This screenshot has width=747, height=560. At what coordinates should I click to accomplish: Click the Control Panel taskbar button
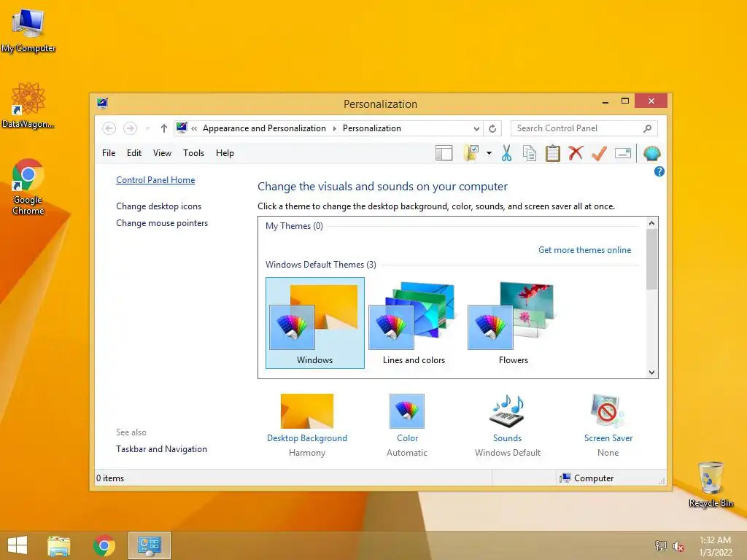coord(149,545)
